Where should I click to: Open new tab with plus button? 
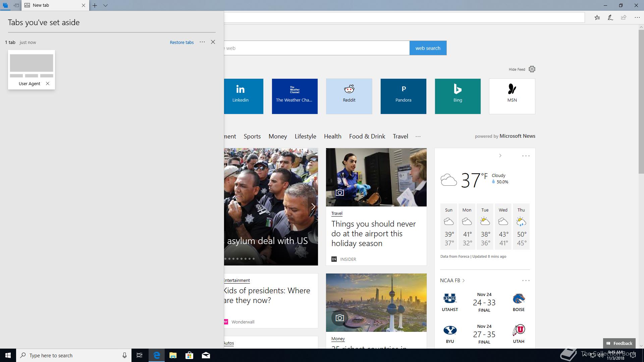(x=95, y=5)
